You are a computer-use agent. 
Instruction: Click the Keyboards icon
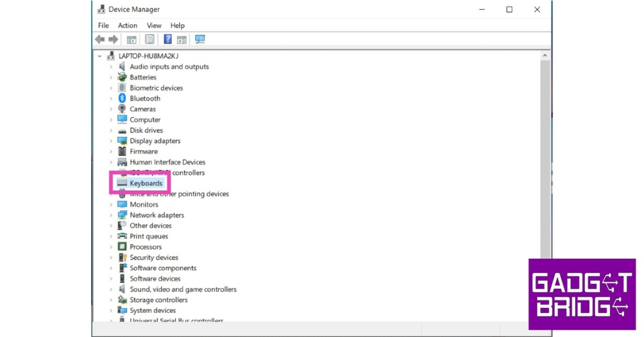click(x=122, y=183)
